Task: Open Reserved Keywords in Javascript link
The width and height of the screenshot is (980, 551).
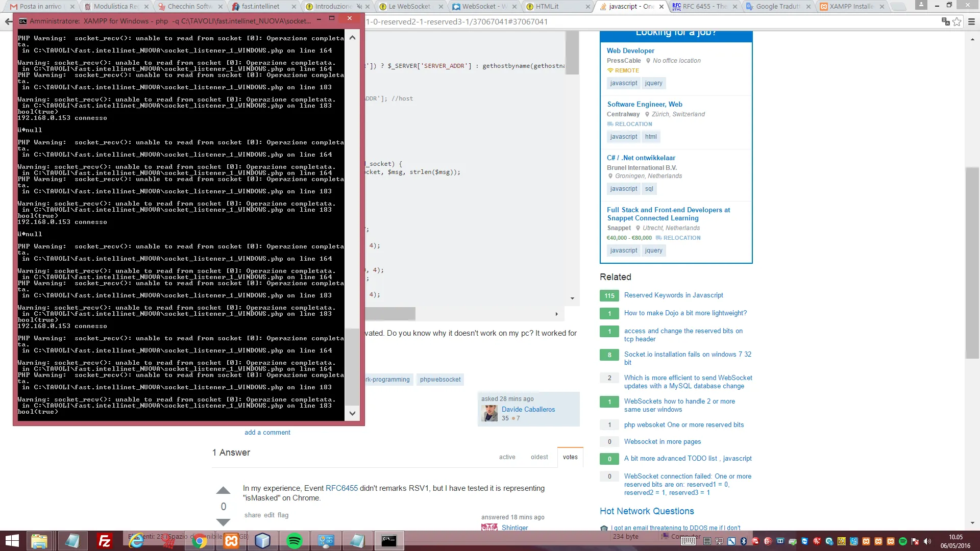Action: pyautogui.click(x=673, y=295)
